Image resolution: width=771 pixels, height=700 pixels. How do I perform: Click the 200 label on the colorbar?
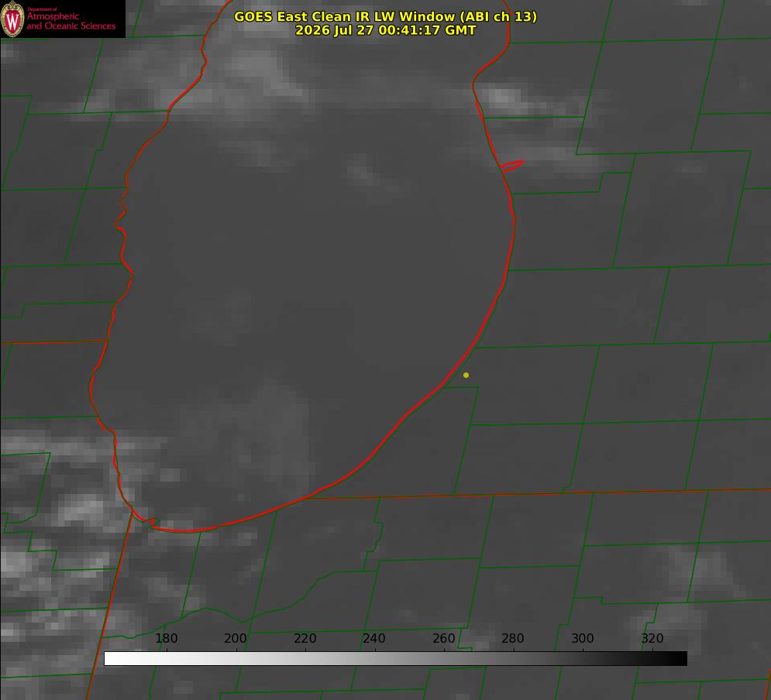[x=236, y=638]
